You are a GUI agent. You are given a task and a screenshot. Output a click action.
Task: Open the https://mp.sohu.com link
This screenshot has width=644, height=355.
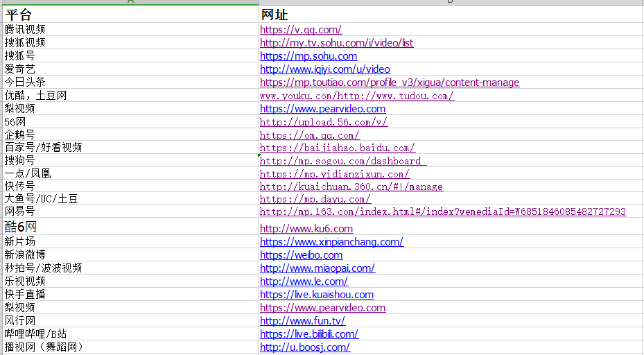[308, 56]
